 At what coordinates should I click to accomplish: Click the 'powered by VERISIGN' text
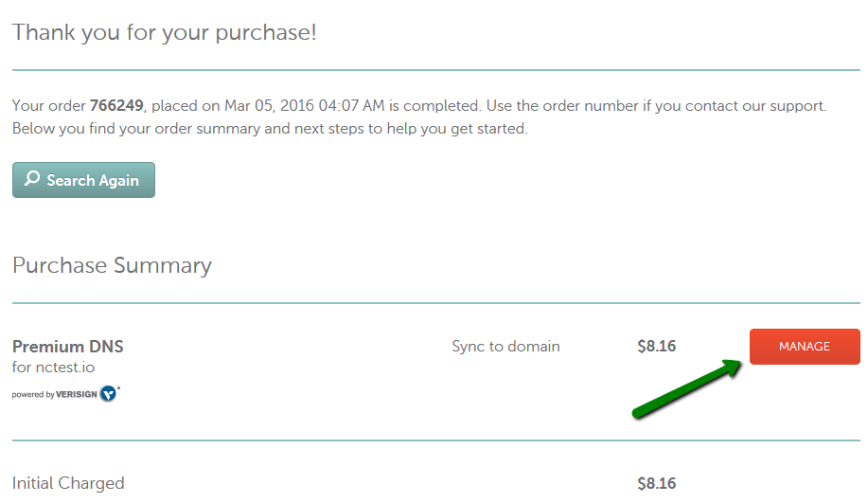(x=54, y=394)
